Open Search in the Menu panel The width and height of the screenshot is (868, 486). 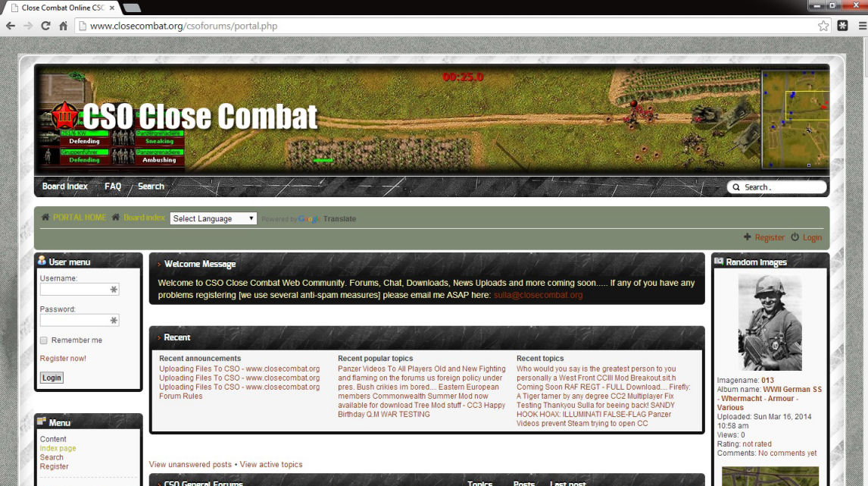(x=52, y=457)
